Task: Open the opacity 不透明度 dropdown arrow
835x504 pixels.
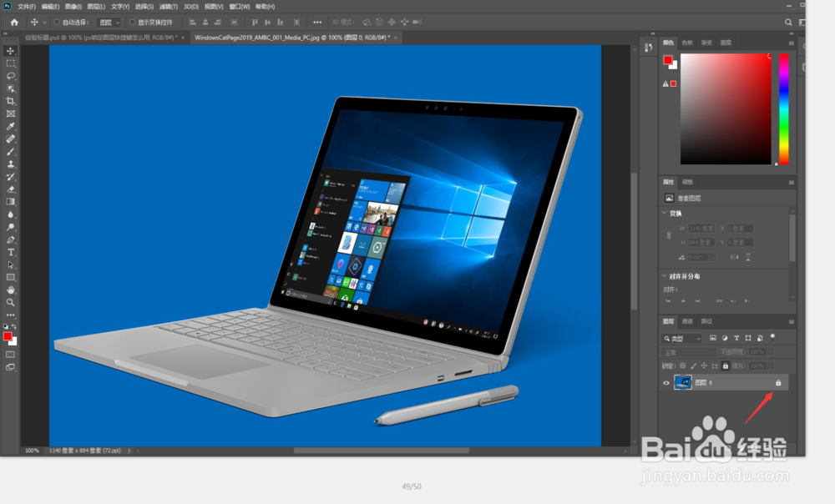Action: pyautogui.click(x=771, y=352)
